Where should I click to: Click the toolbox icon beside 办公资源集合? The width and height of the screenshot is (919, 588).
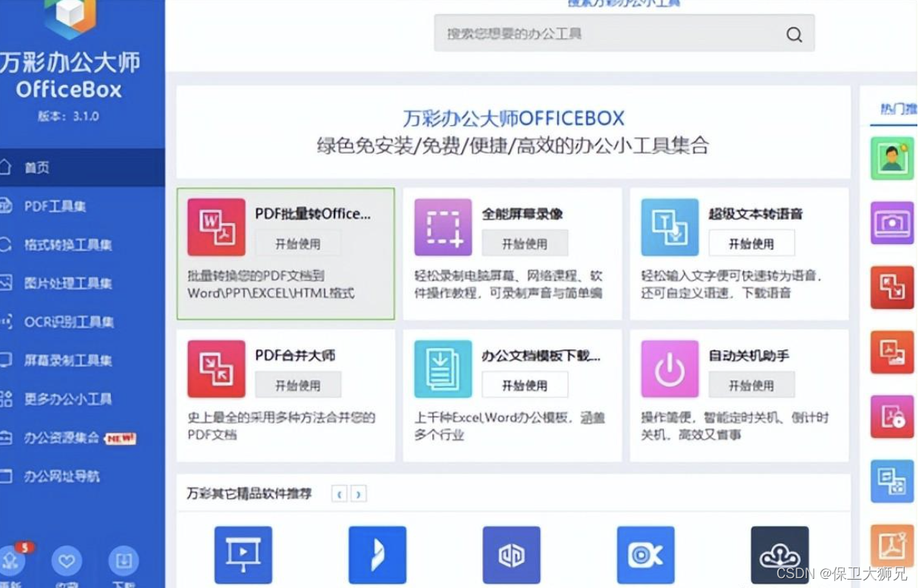[5, 438]
